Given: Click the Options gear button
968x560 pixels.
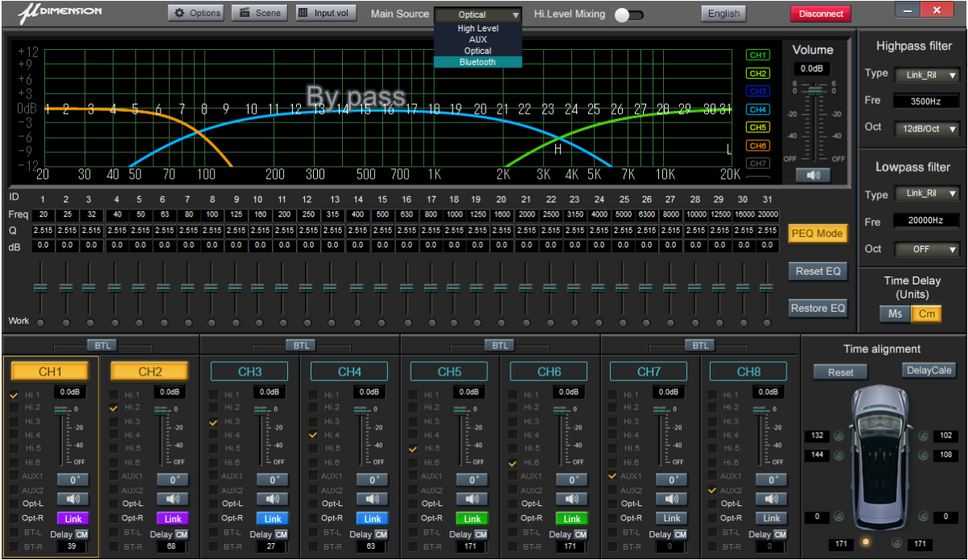Looking at the screenshot, I should coord(196,13).
